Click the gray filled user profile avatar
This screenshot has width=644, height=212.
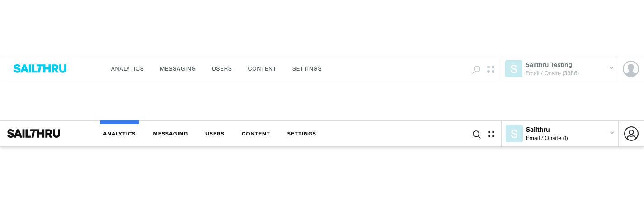pyautogui.click(x=631, y=69)
